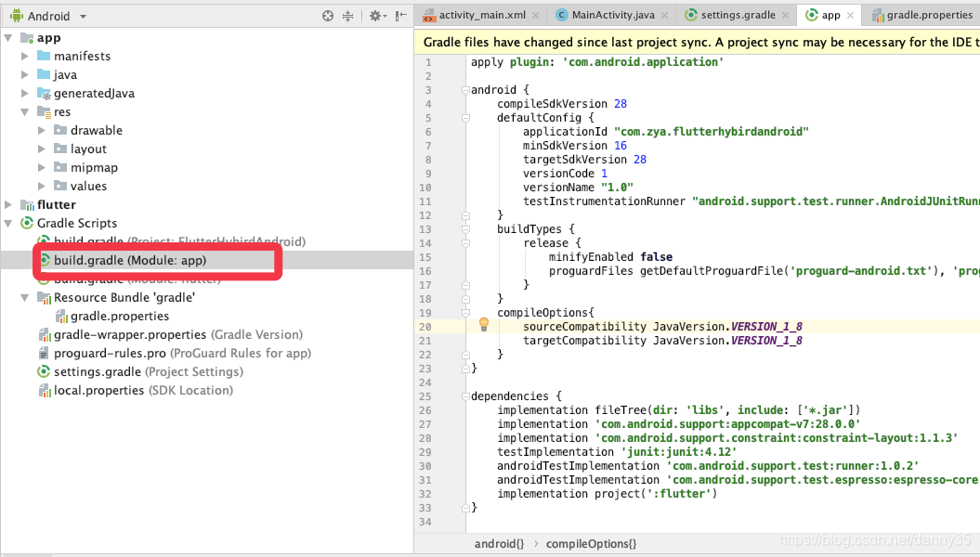Collapse the res folder in project tree
The height and width of the screenshot is (557, 980).
[x=27, y=111]
